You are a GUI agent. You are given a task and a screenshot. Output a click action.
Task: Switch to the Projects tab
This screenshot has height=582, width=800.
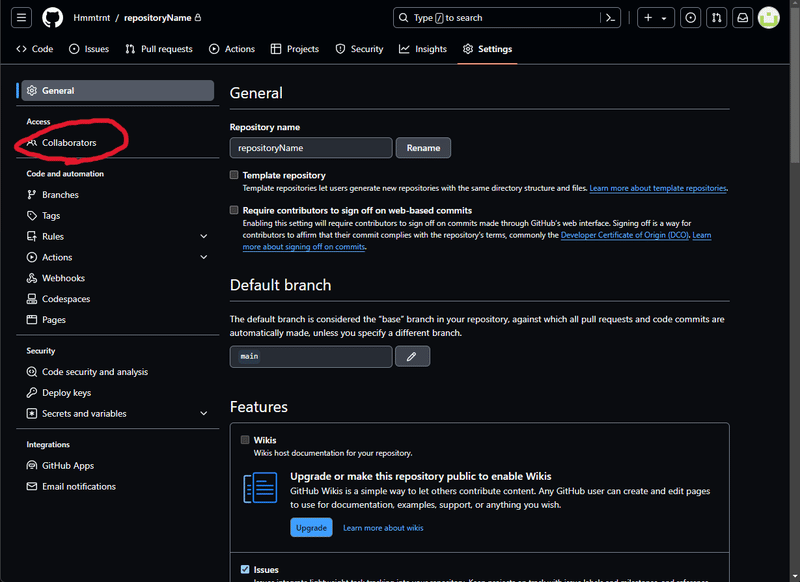295,49
